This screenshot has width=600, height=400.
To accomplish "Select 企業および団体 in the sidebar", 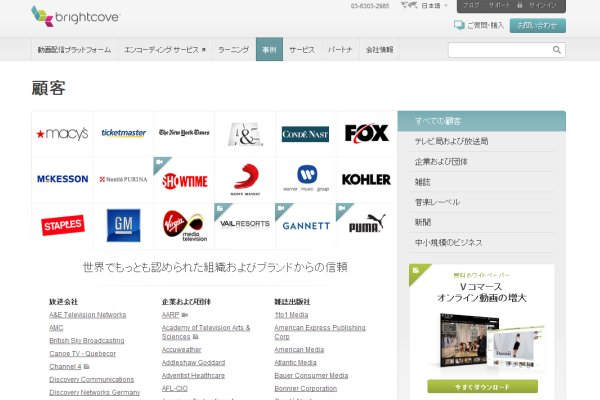I will coord(481,162).
